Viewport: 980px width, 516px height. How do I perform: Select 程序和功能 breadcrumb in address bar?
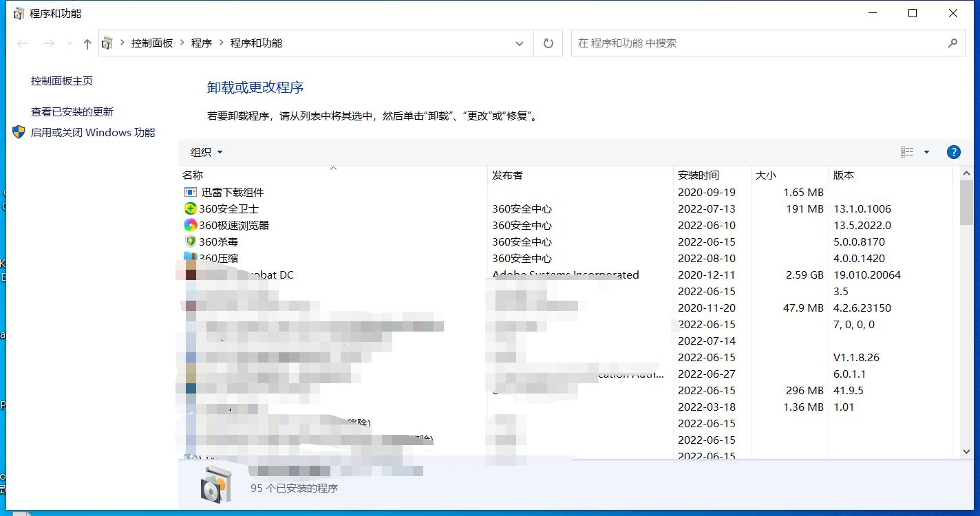(x=256, y=43)
